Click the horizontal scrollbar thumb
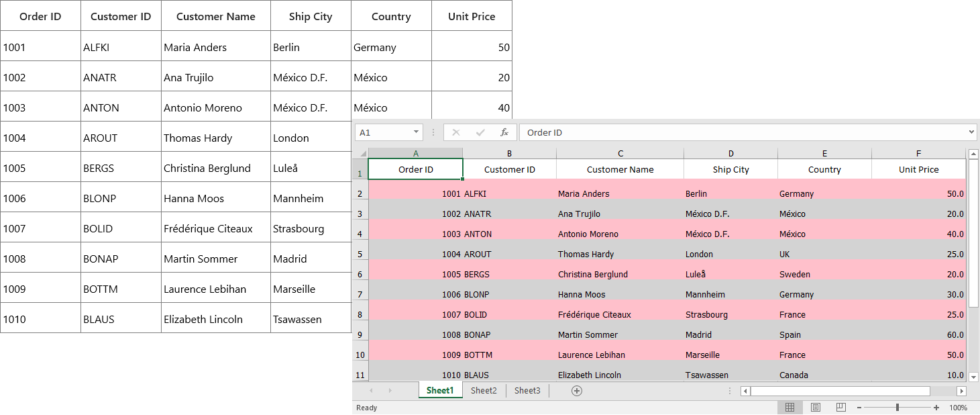 [840, 391]
